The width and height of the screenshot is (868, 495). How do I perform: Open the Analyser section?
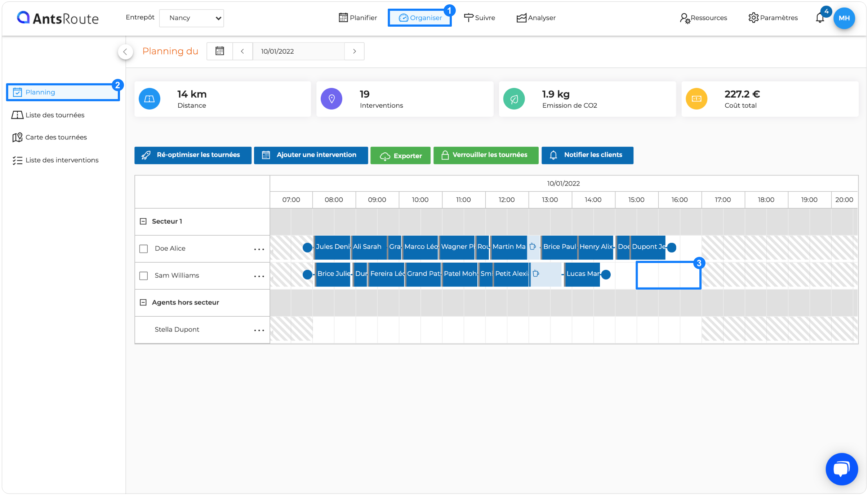536,18
